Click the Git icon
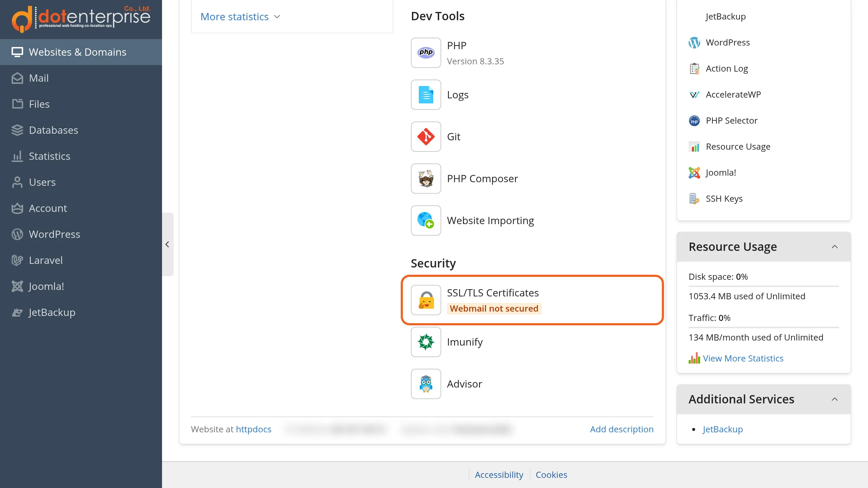Screen dimensions: 868x488 (426, 137)
